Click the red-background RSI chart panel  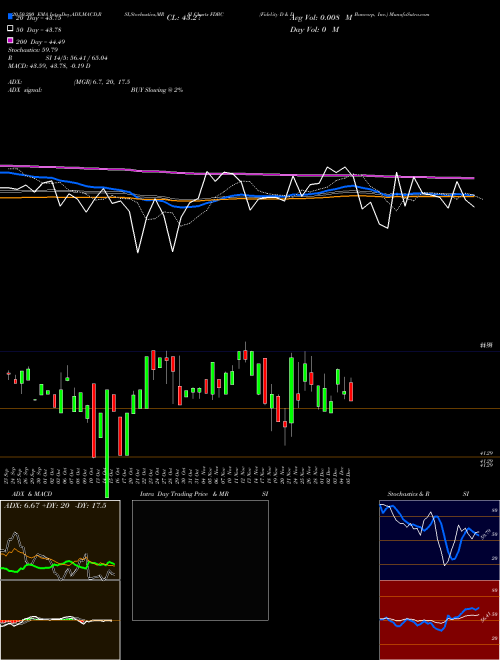(439, 620)
